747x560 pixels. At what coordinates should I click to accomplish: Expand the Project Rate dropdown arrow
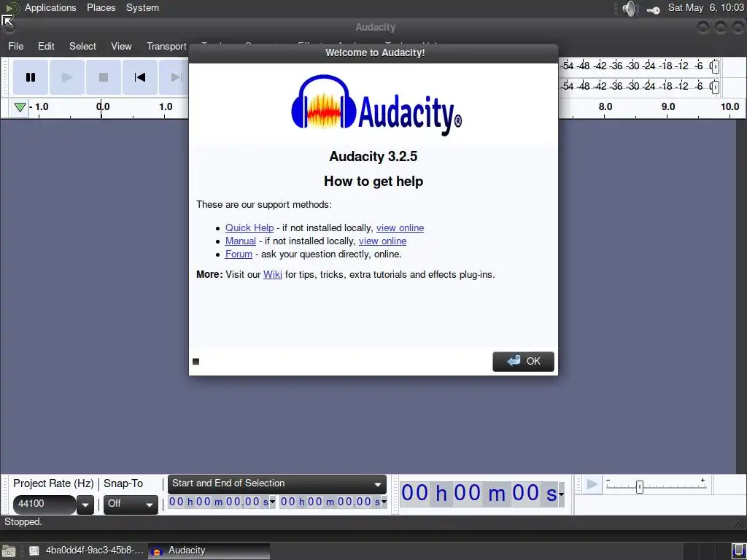85,505
